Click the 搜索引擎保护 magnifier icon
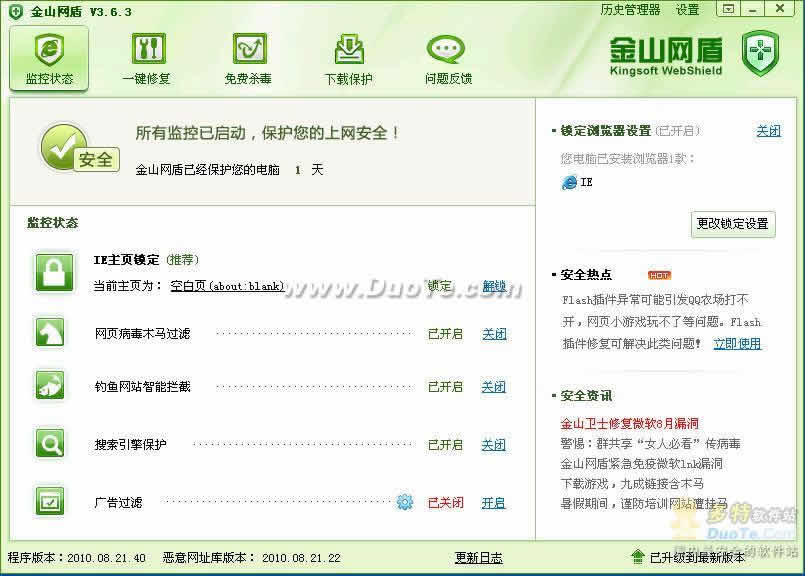 [50, 443]
